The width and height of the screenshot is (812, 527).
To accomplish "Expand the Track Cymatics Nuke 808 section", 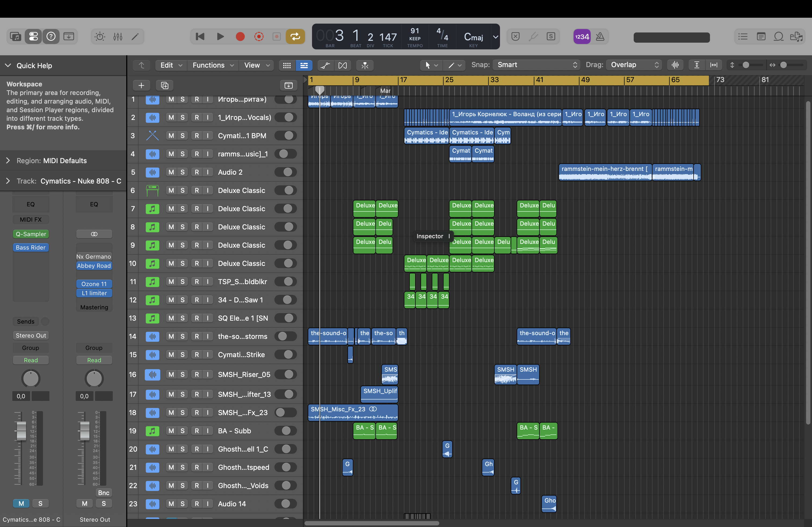I will 8,181.
